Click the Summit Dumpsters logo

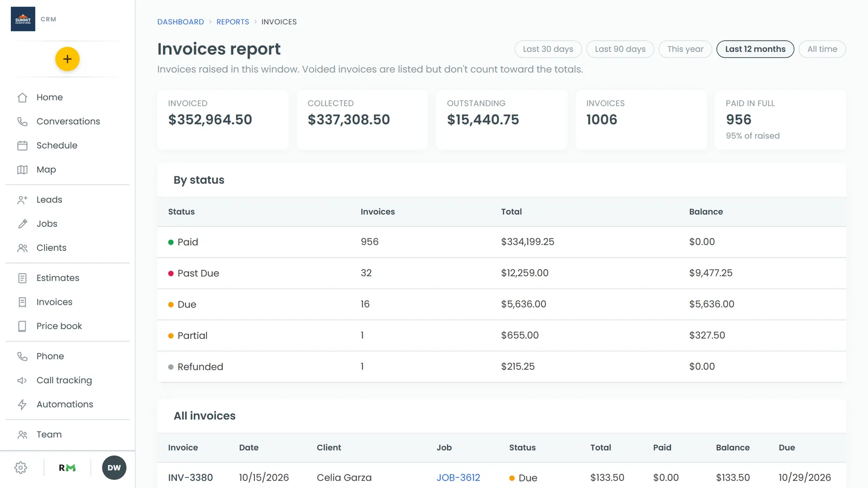pyautogui.click(x=23, y=19)
